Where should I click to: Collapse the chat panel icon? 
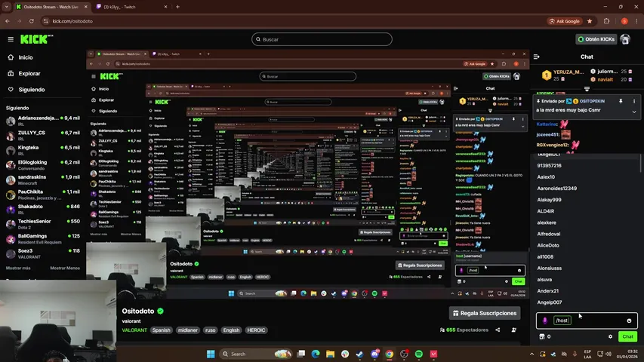(x=536, y=57)
